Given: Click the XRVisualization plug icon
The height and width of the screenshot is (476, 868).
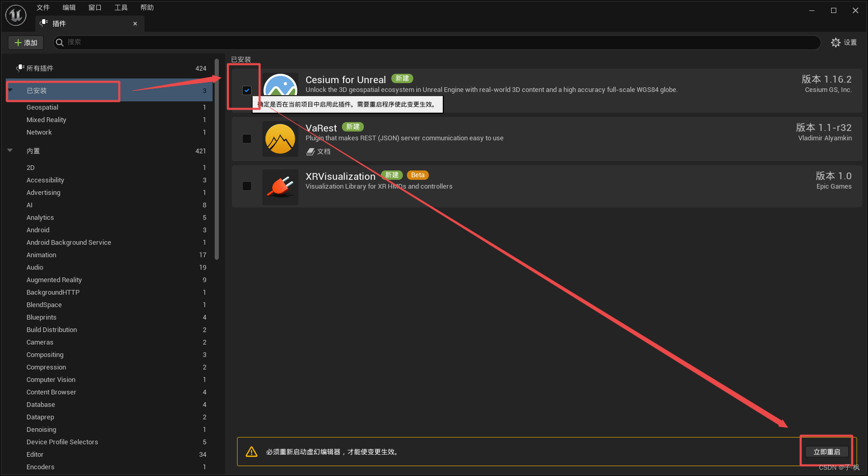Looking at the screenshot, I should coord(280,187).
